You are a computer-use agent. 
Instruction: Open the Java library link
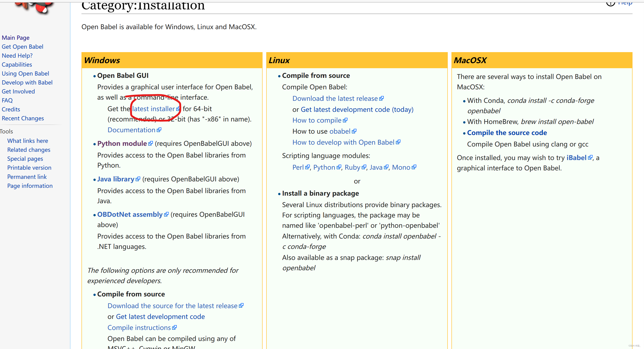pyautogui.click(x=116, y=179)
